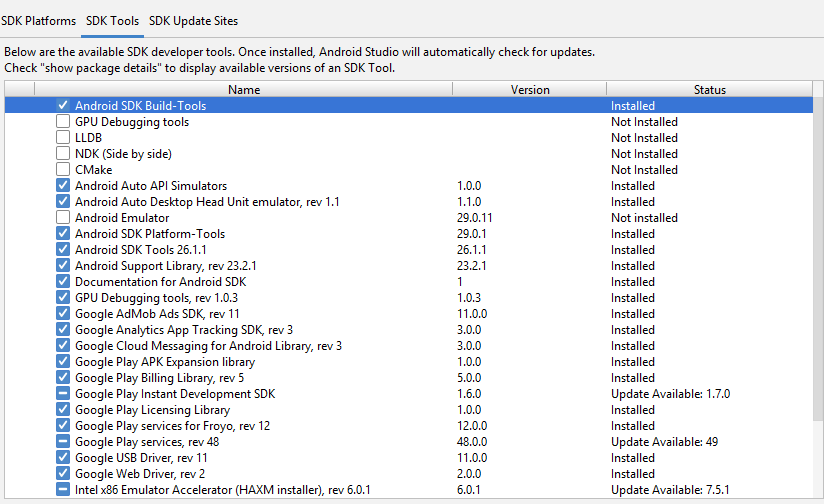Click version cell 48.0.0
This screenshot has height=504, width=824.
click(x=472, y=442)
